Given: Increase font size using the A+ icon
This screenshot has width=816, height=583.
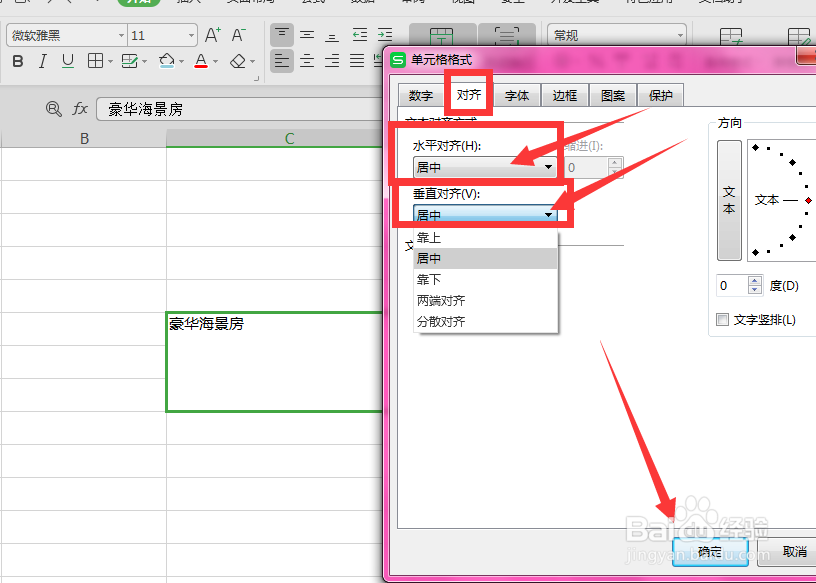Looking at the screenshot, I should click(212, 34).
